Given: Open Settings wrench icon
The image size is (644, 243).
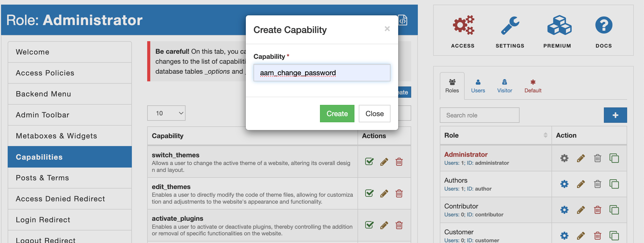Looking at the screenshot, I should click(x=510, y=25).
